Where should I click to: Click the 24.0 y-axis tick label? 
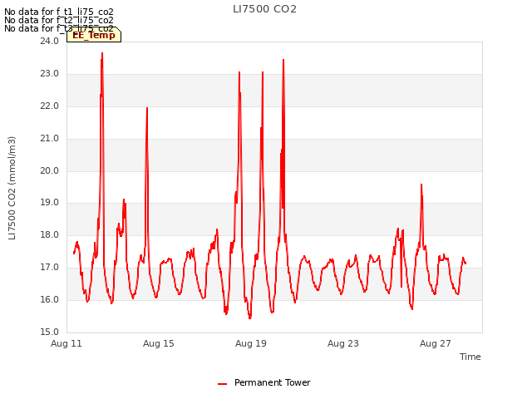click(x=50, y=42)
